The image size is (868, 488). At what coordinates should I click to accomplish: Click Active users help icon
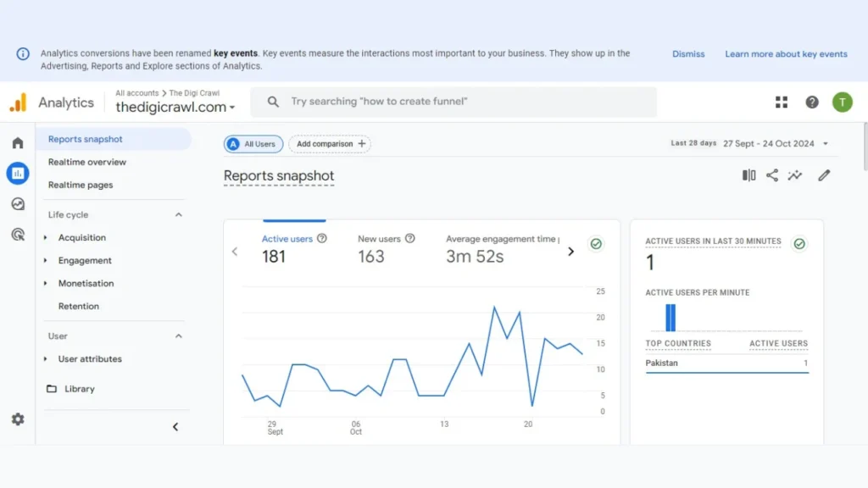(x=321, y=238)
